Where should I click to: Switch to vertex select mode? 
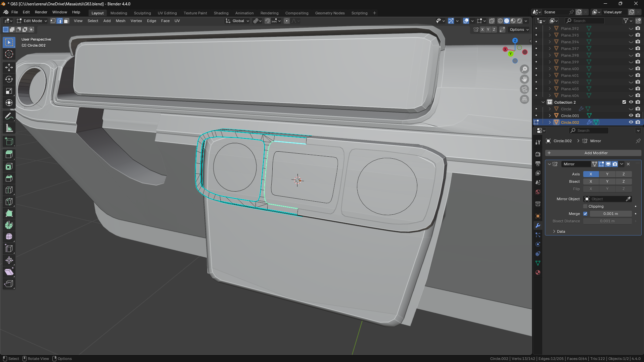click(x=53, y=21)
